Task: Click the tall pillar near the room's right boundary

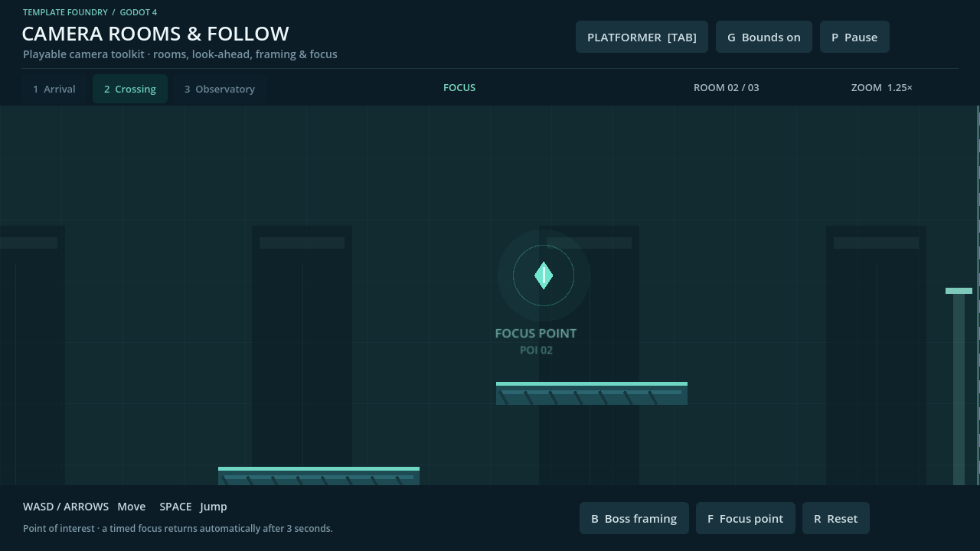Action: [x=959, y=386]
